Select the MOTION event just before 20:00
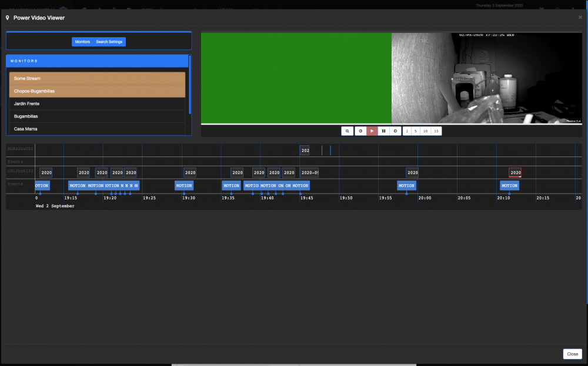Screen dimensions: 588x366 point(406,186)
